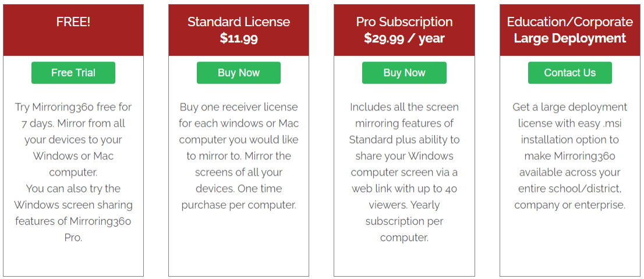The height and width of the screenshot is (279, 644).
Task: Click the 'company or enterprise.' text line
Action: point(569,205)
